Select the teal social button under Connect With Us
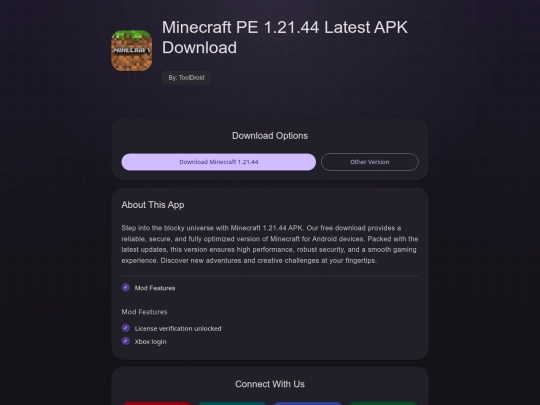The height and width of the screenshot is (405, 540). coord(232,403)
